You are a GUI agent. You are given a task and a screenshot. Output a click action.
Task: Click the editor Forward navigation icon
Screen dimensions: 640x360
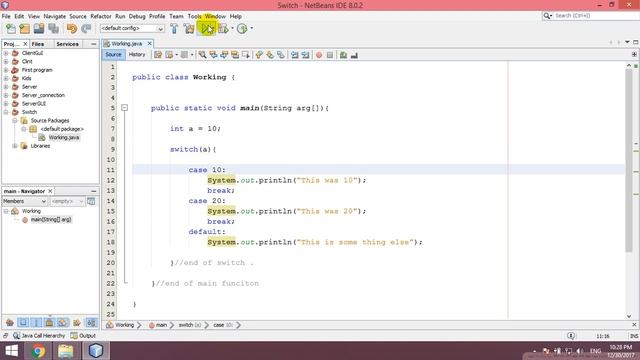pos(184,55)
